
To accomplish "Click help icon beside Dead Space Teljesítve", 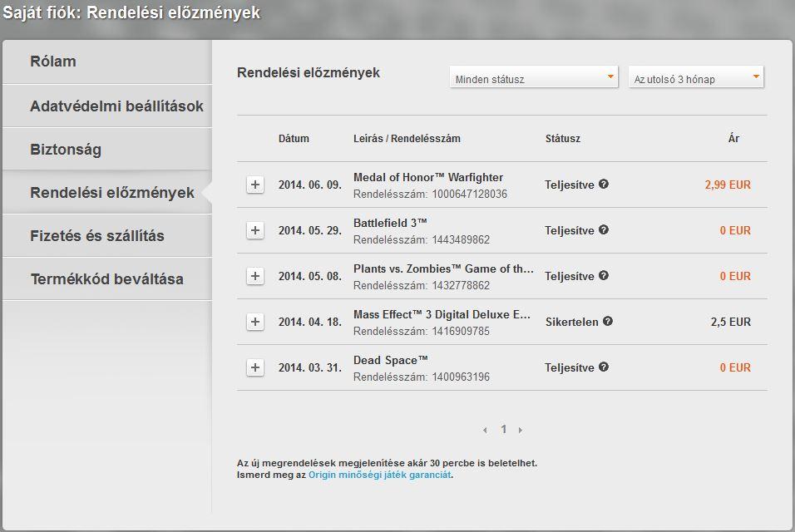I will [604, 367].
